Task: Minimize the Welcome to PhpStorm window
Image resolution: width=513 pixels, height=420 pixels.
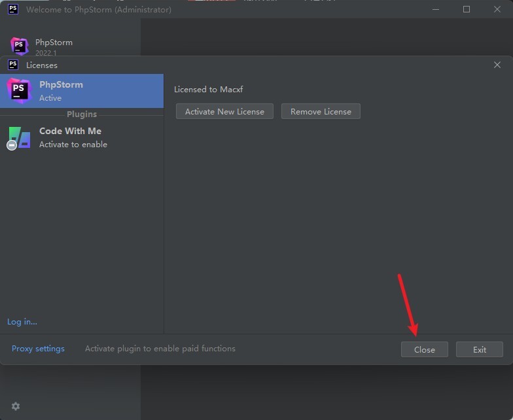Action: (x=436, y=9)
